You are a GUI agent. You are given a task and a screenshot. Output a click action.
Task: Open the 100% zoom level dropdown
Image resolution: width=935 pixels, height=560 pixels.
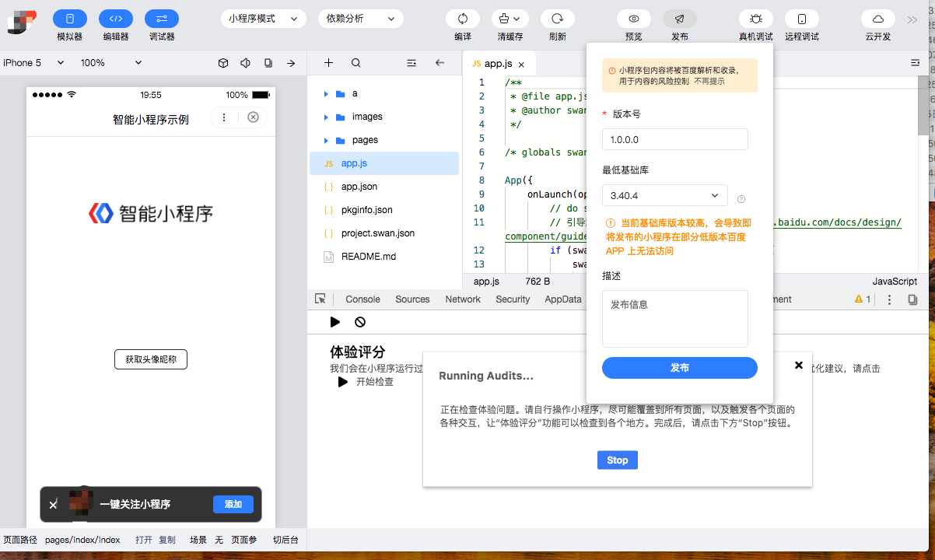pyautogui.click(x=111, y=63)
